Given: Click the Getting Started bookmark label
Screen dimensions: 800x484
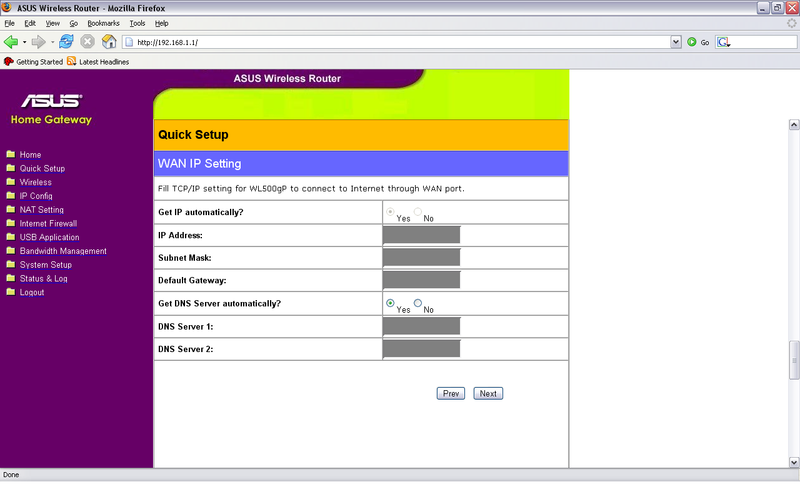Looking at the screenshot, I should [39, 62].
